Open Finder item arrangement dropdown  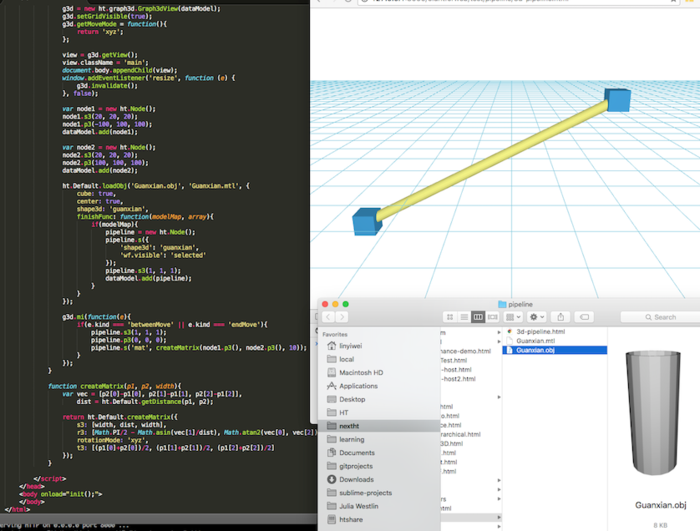[513, 317]
